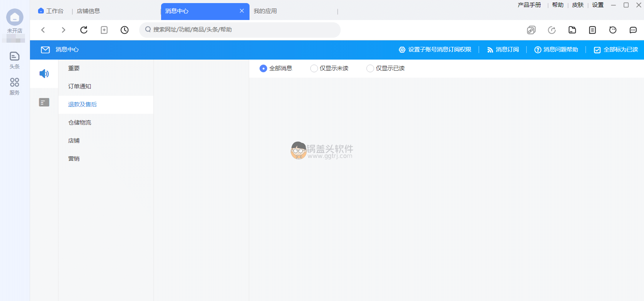Open the 服务 sidebar icon
Viewport: 644px width, 301px height.
tap(15, 86)
